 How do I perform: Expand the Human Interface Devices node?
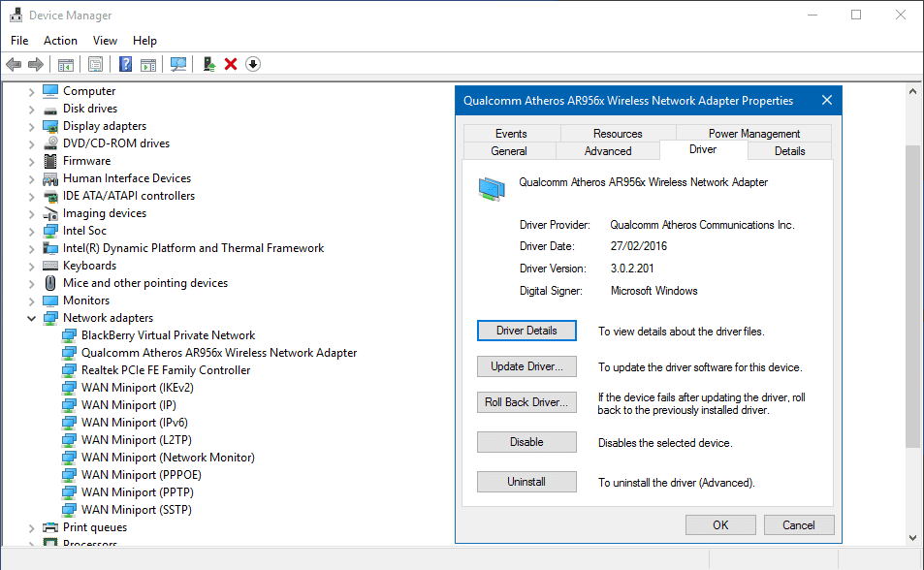point(31,179)
